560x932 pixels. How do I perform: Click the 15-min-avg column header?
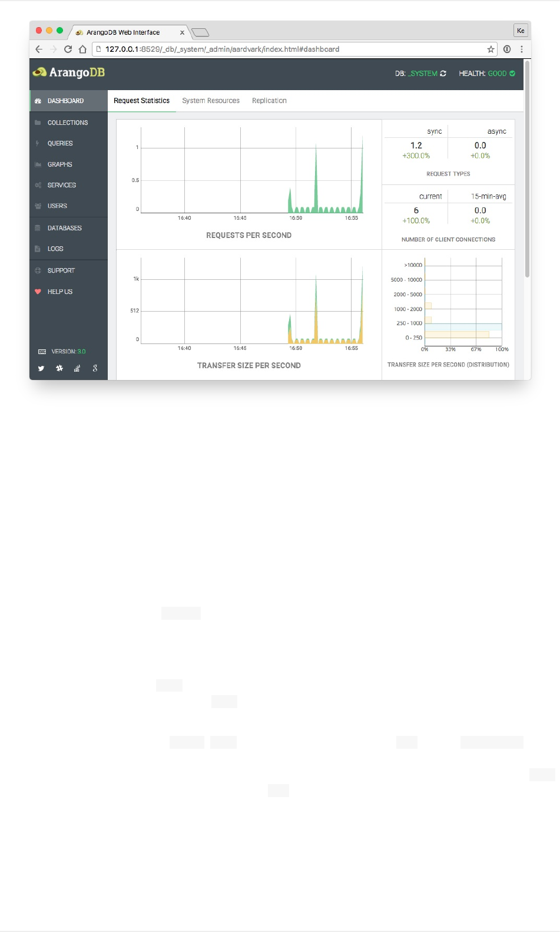point(489,196)
